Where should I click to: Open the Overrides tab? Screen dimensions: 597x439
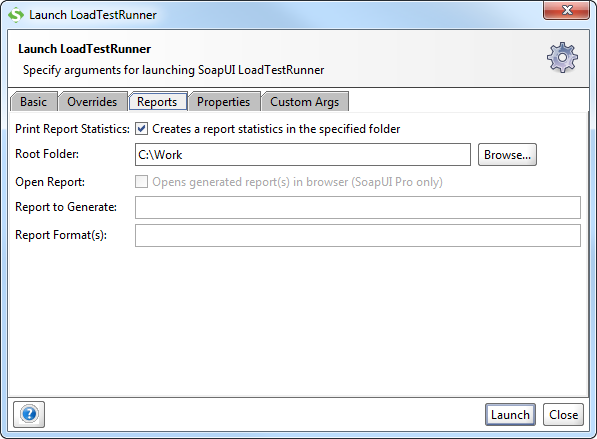pyautogui.click(x=92, y=102)
